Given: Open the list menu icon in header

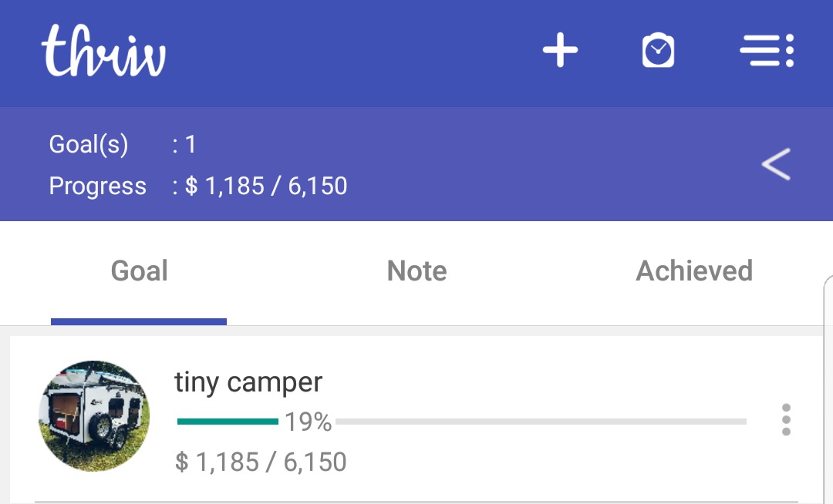Looking at the screenshot, I should click(766, 52).
